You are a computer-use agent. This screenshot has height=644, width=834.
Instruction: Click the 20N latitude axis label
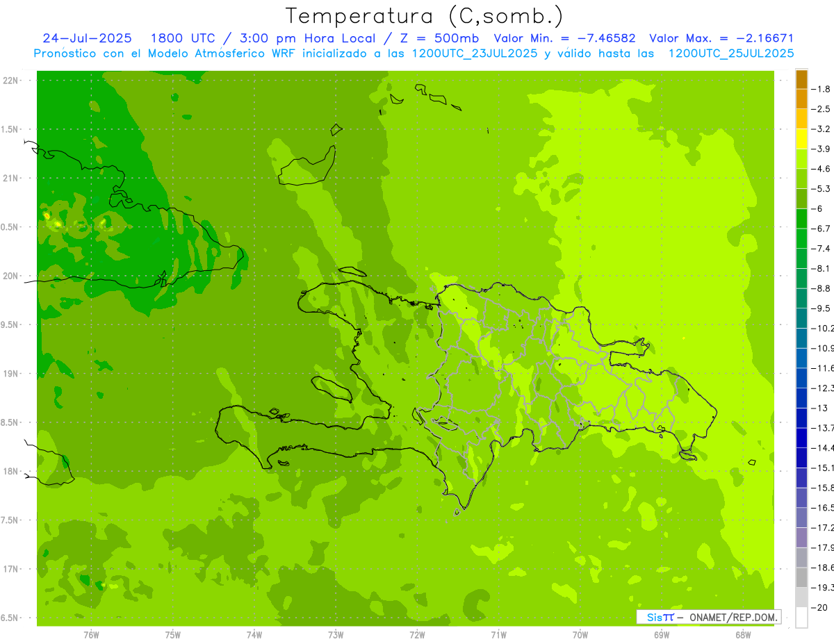pyautogui.click(x=12, y=276)
